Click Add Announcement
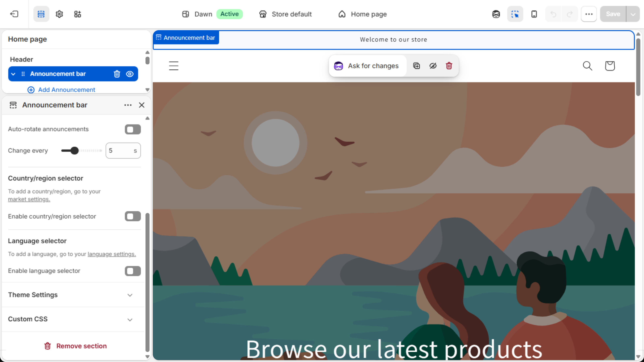Viewport: 644px width, 362px height. click(61, 90)
